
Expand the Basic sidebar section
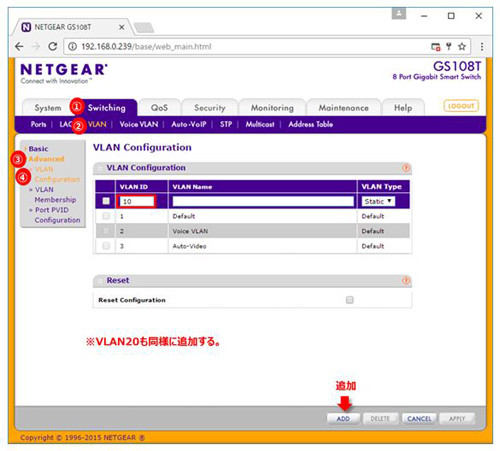coord(38,149)
